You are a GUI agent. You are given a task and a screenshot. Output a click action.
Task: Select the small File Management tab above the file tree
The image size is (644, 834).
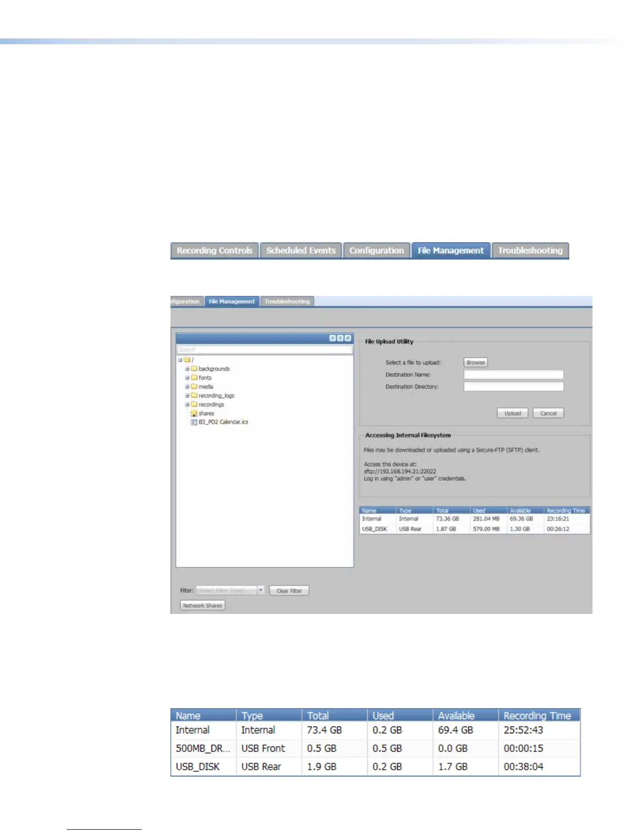[x=232, y=301]
